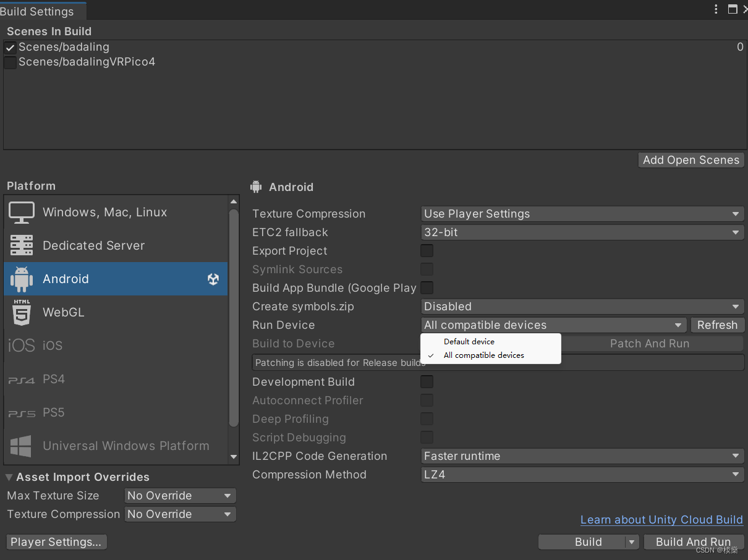
Task: Click the Android icon in settings header
Action: [x=256, y=187]
